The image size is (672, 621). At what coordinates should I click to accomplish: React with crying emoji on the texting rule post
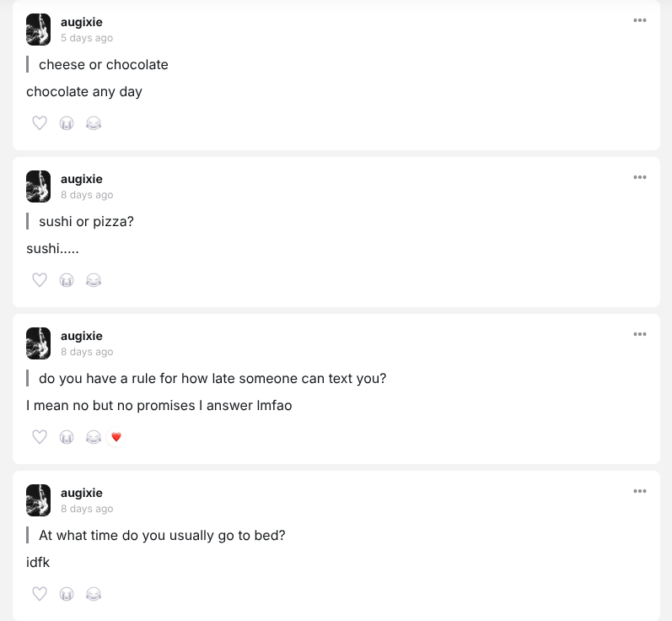(x=67, y=437)
